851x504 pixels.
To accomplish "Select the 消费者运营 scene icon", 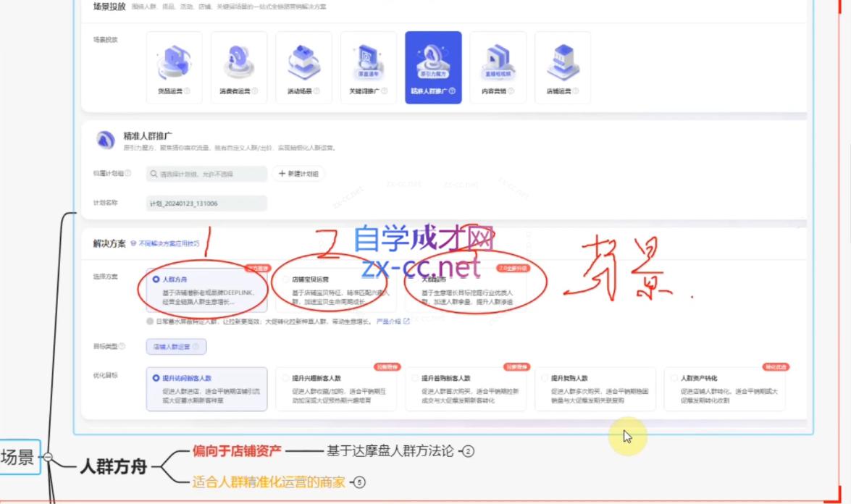I will pyautogui.click(x=239, y=67).
